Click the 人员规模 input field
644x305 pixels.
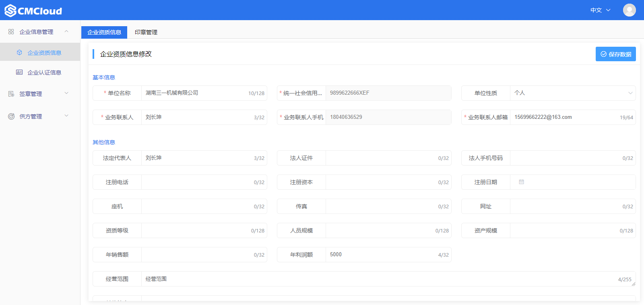coord(388,230)
